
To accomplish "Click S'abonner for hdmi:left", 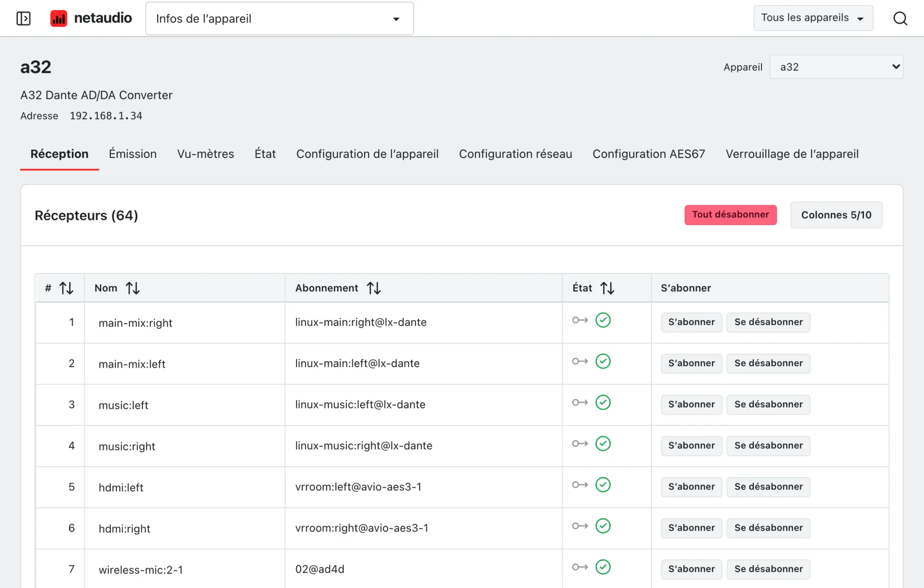I will (x=691, y=486).
